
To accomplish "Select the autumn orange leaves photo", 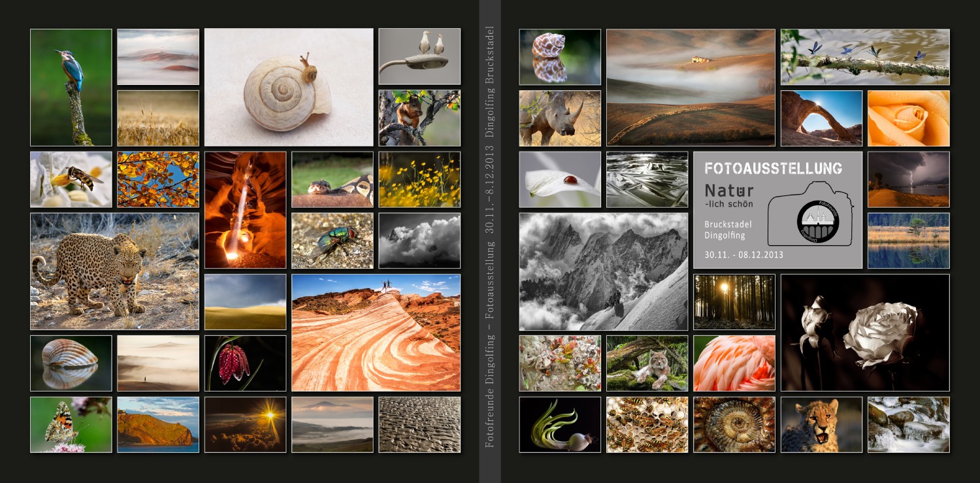I will 158,180.
